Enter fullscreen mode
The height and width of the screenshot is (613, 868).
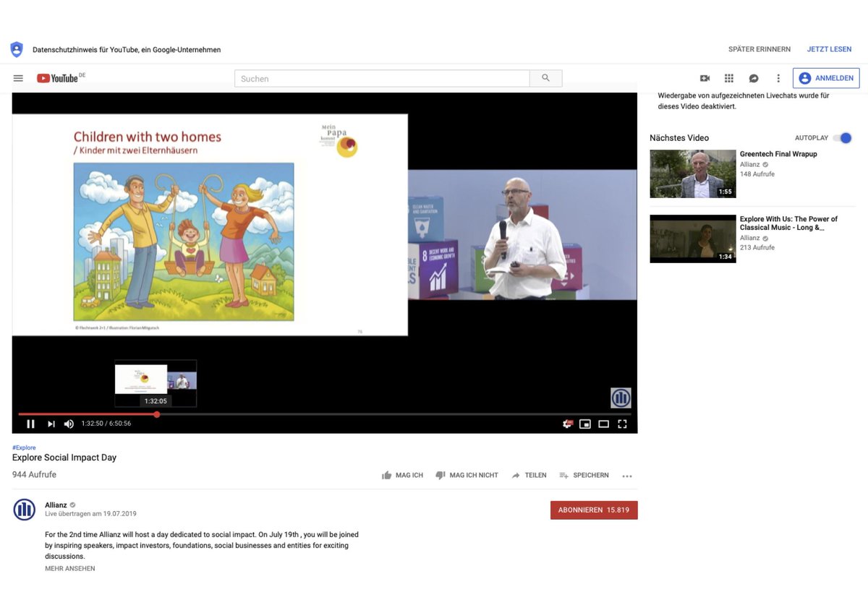[622, 424]
